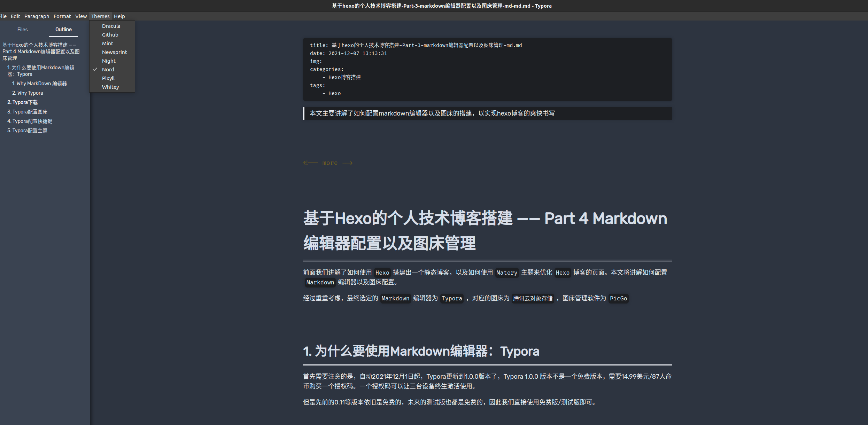Click the View menu item
Image resolution: width=868 pixels, height=425 pixels.
click(80, 16)
